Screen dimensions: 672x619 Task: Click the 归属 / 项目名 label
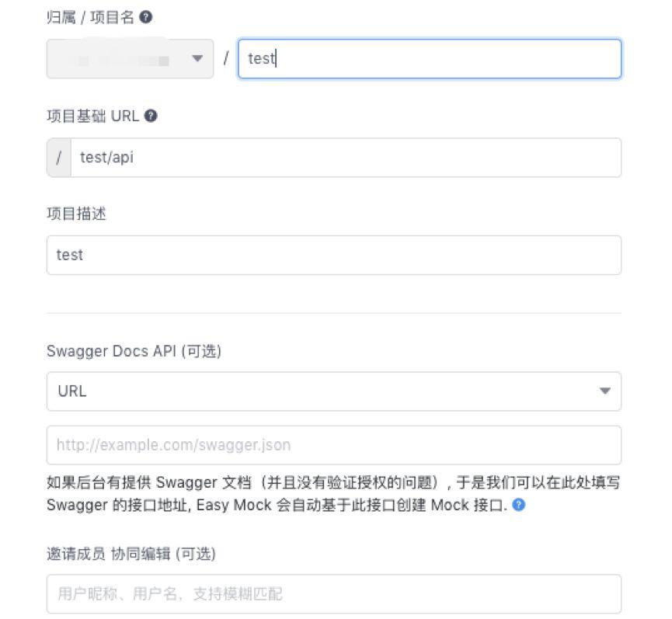[90, 18]
